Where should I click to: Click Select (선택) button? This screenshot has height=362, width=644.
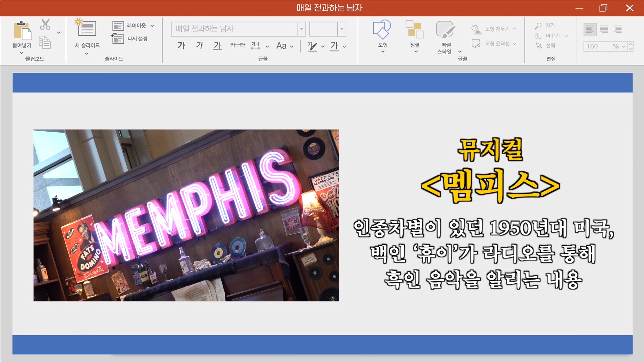pos(550,46)
